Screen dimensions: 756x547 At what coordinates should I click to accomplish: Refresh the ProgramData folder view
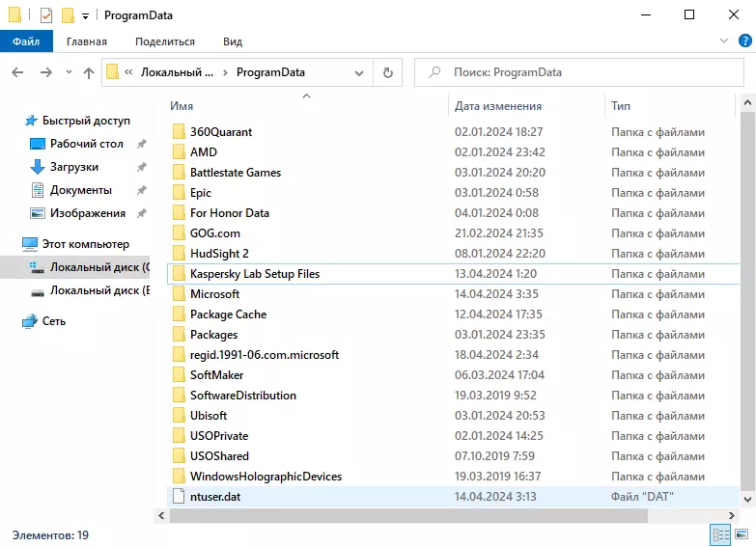[387, 72]
